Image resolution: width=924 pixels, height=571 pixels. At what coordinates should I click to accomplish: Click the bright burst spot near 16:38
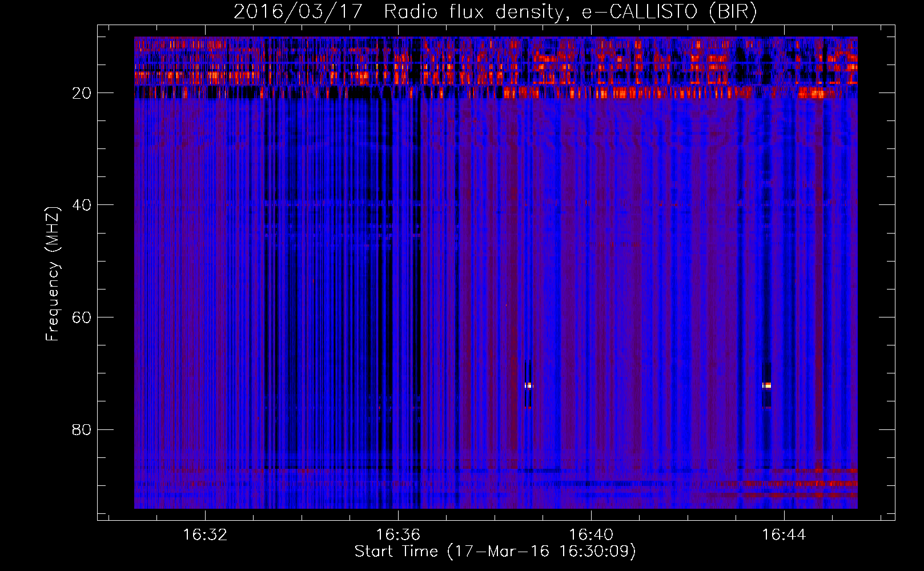point(528,385)
